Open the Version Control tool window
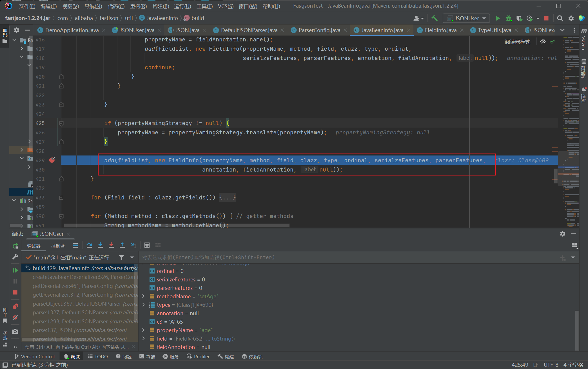The image size is (588, 369). [34, 356]
